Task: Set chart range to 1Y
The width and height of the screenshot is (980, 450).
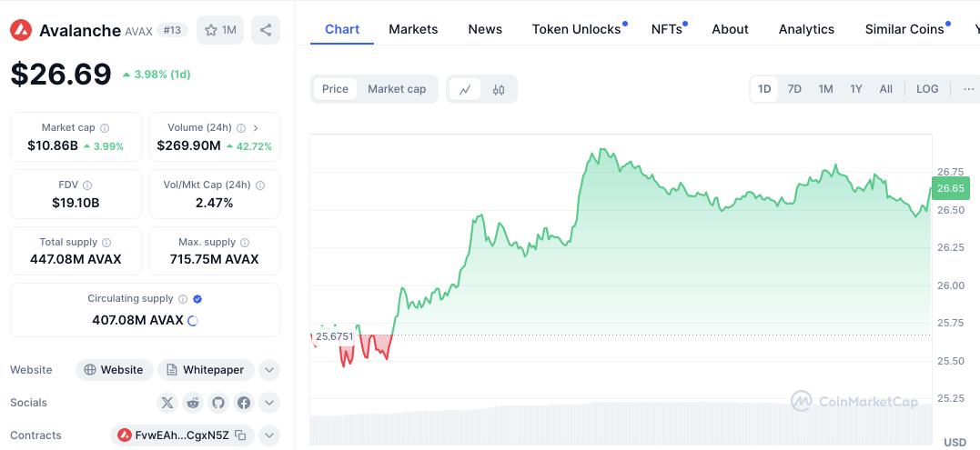Action: click(x=856, y=89)
